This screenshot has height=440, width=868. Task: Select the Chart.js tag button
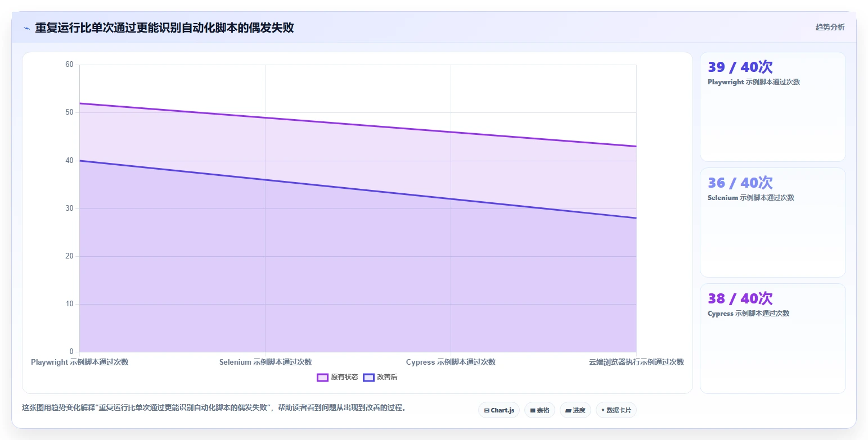tap(499, 410)
